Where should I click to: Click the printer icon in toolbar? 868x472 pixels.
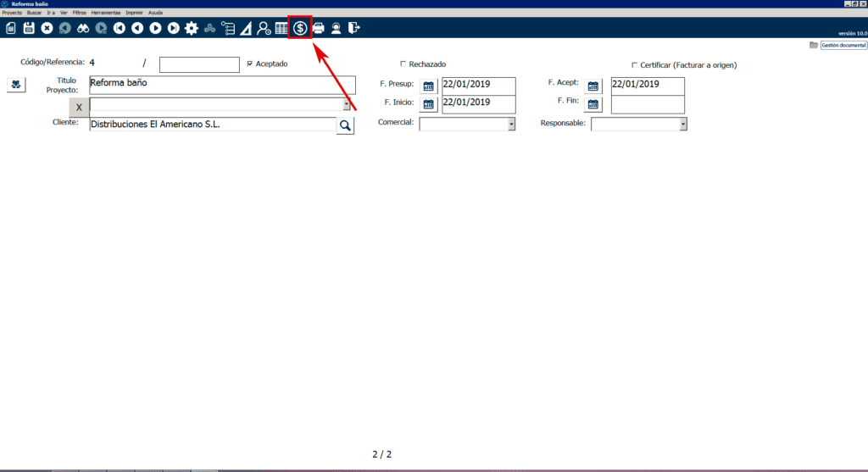(319, 28)
